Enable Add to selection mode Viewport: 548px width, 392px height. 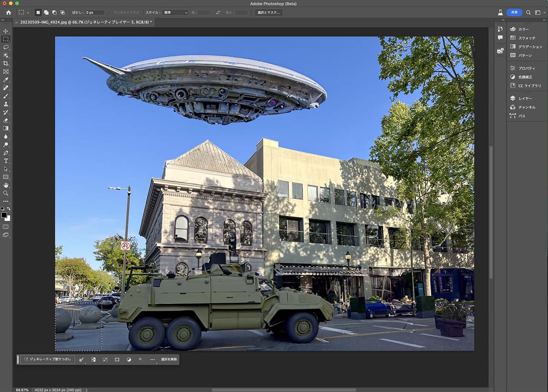[46, 13]
